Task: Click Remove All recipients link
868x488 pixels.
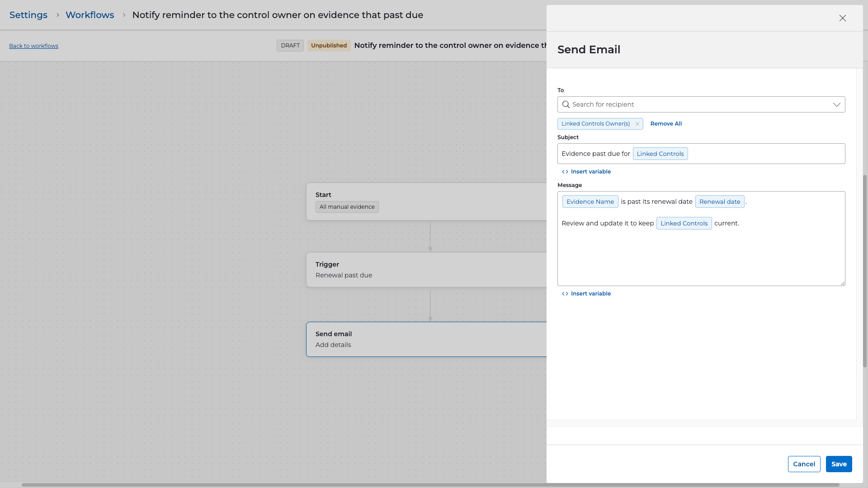Action: tap(665, 124)
